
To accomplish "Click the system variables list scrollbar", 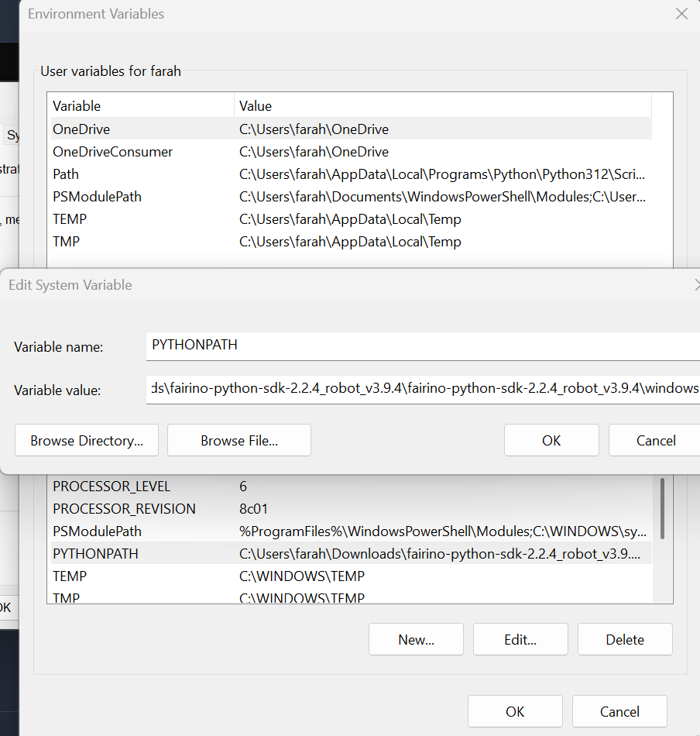I will click(661, 508).
